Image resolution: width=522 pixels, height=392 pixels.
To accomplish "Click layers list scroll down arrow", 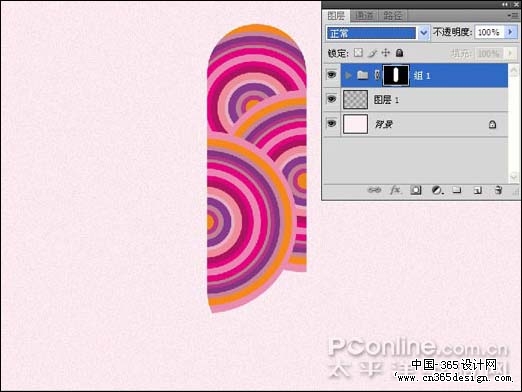I will click(x=514, y=177).
